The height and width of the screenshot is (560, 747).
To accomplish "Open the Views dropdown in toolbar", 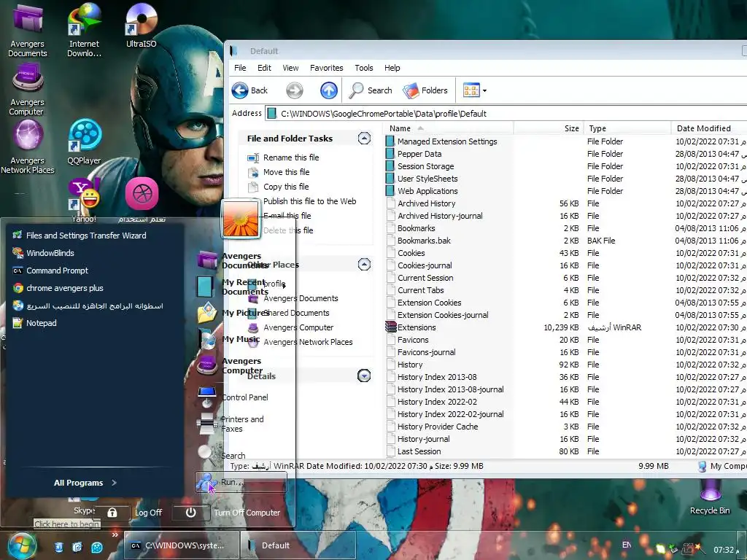I will [475, 90].
